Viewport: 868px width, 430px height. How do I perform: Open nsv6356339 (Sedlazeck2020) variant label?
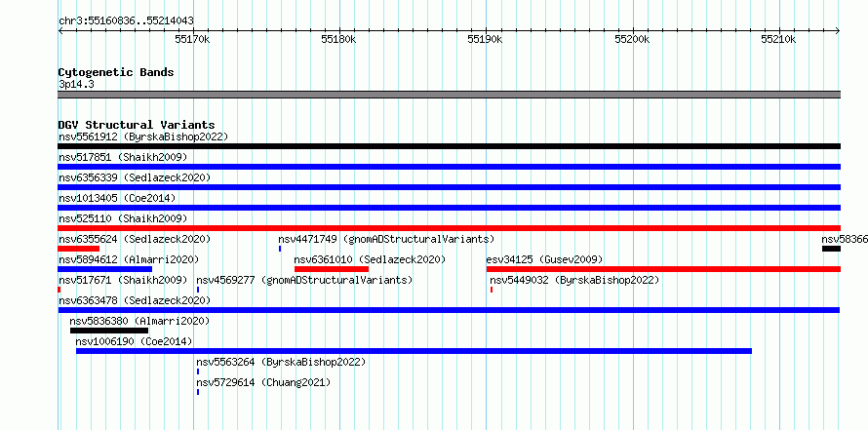coord(135,177)
